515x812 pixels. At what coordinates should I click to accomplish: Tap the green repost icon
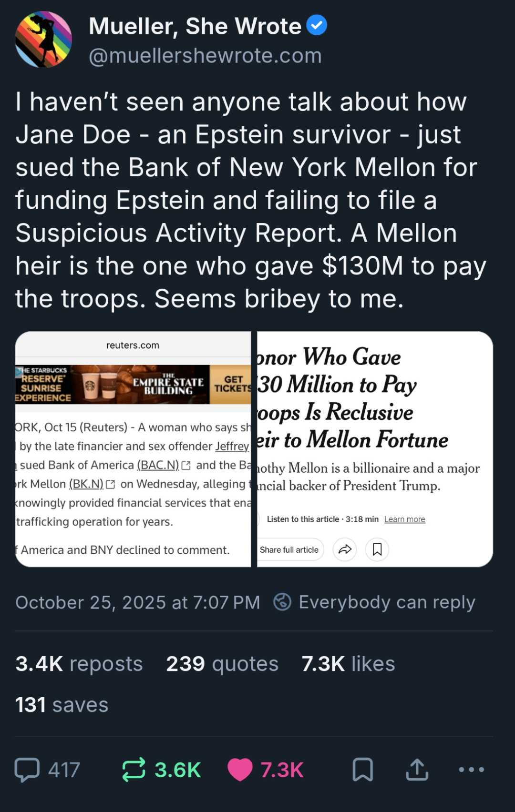point(134,770)
